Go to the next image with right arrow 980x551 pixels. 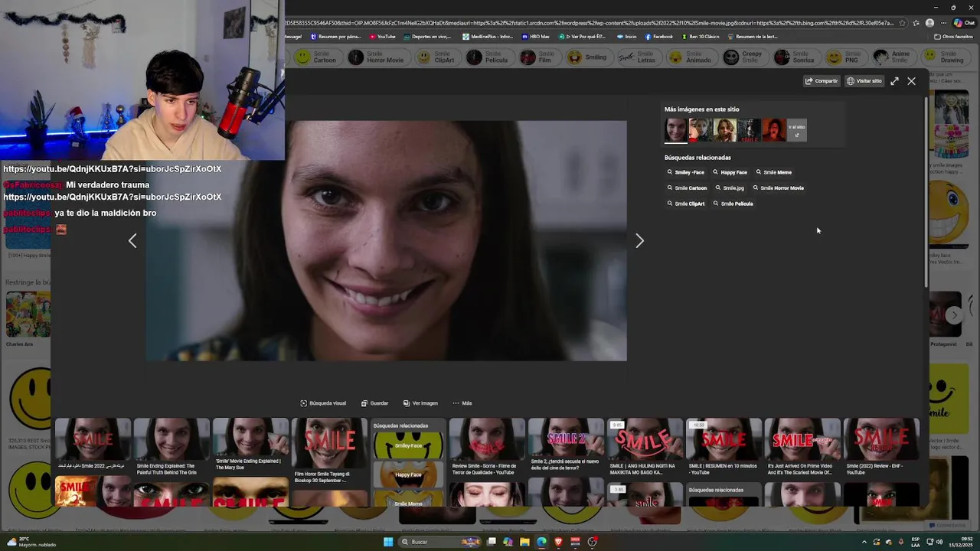(639, 241)
